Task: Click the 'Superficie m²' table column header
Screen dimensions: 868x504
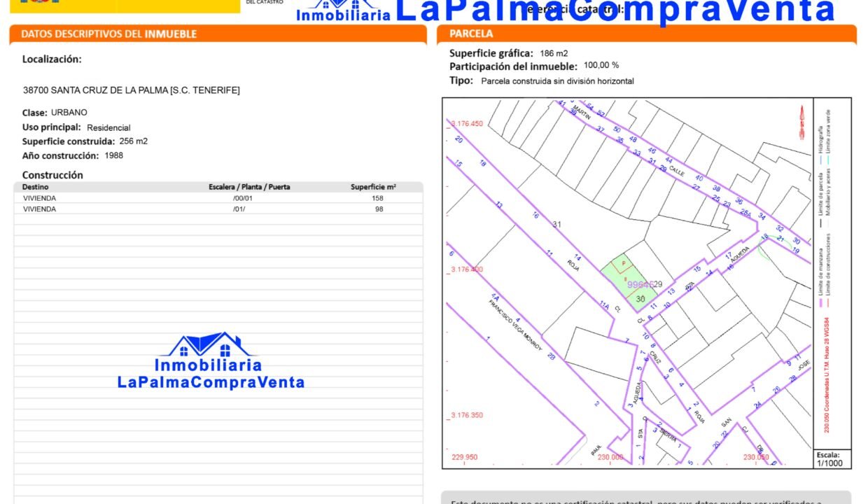Action: [373, 187]
